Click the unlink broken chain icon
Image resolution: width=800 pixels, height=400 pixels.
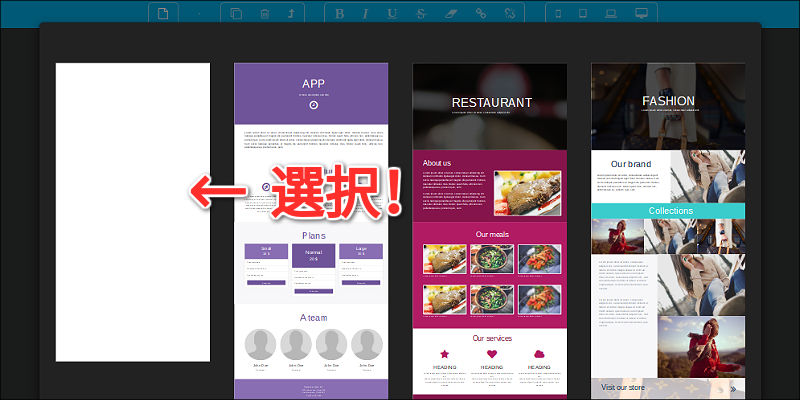510,14
